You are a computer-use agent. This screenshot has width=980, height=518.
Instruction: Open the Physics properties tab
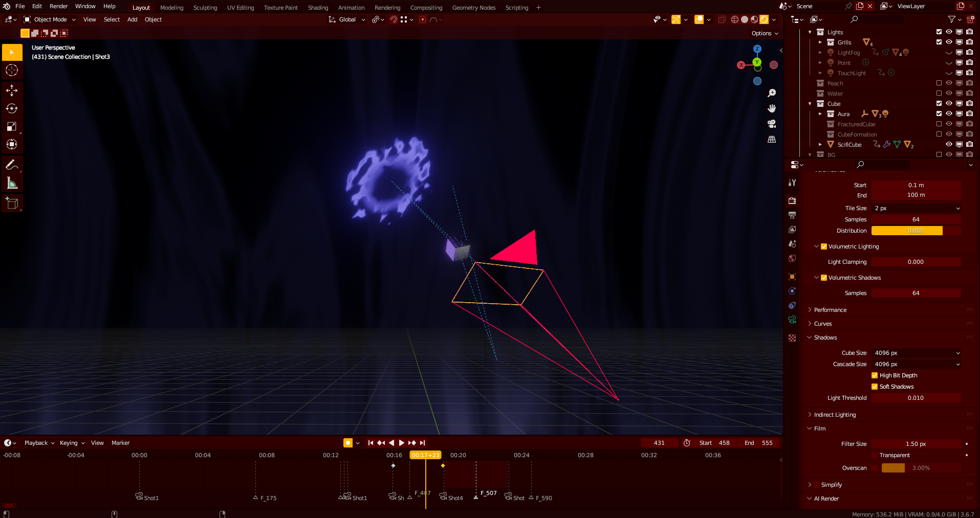pos(792,291)
